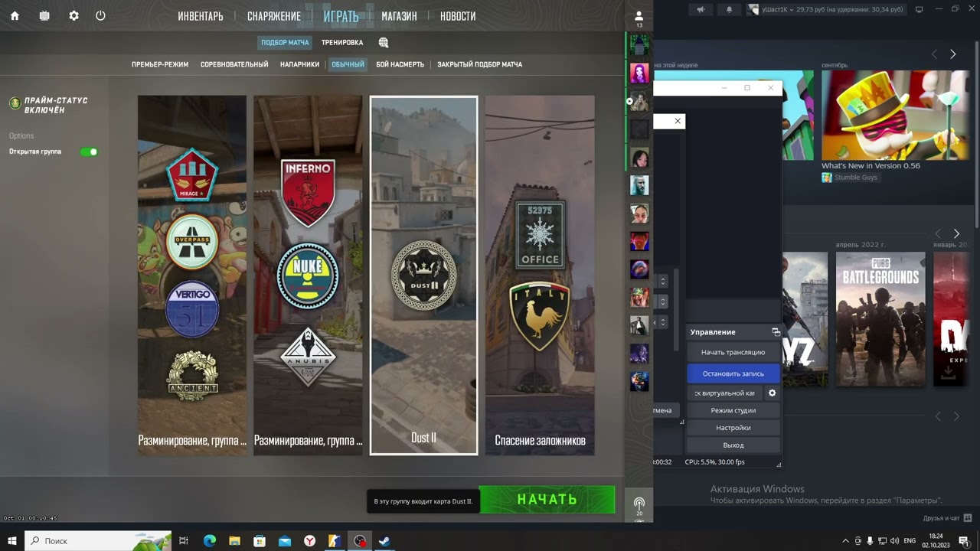
Task: Click the Windows Поиск search box
Action: 98,541
